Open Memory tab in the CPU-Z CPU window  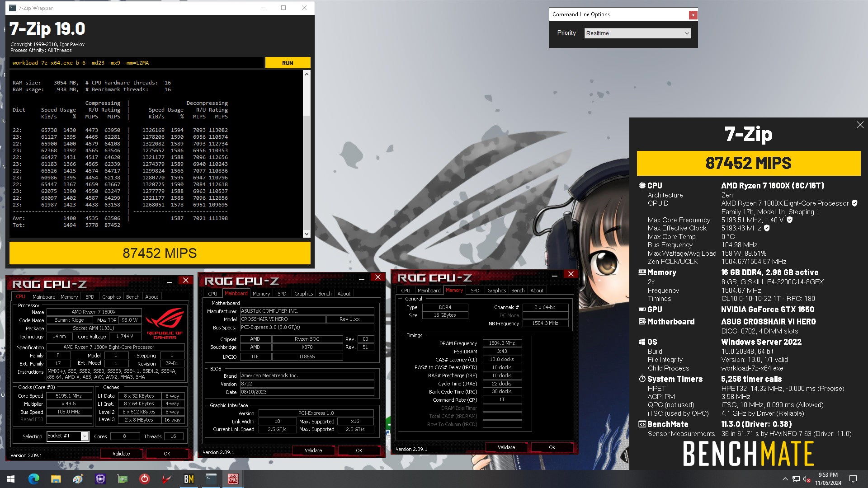(69, 297)
